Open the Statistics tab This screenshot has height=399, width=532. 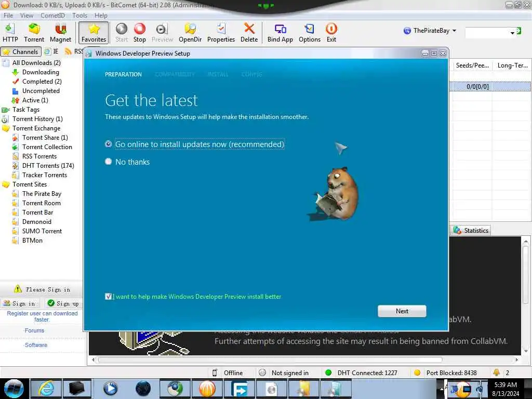[x=471, y=230]
